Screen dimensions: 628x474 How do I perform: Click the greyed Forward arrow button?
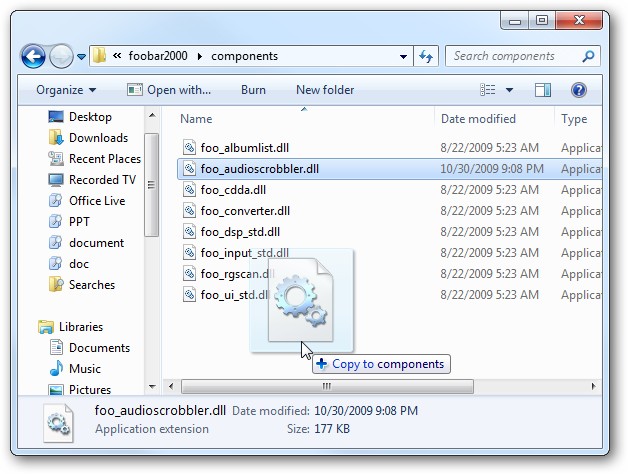[x=61, y=56]
